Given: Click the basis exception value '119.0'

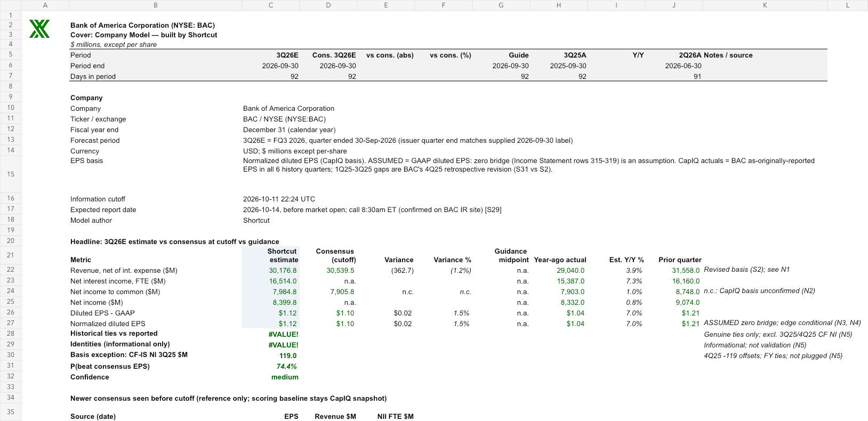Looking at the screenshot, I should pyautogui.click(x=288, y=356).
